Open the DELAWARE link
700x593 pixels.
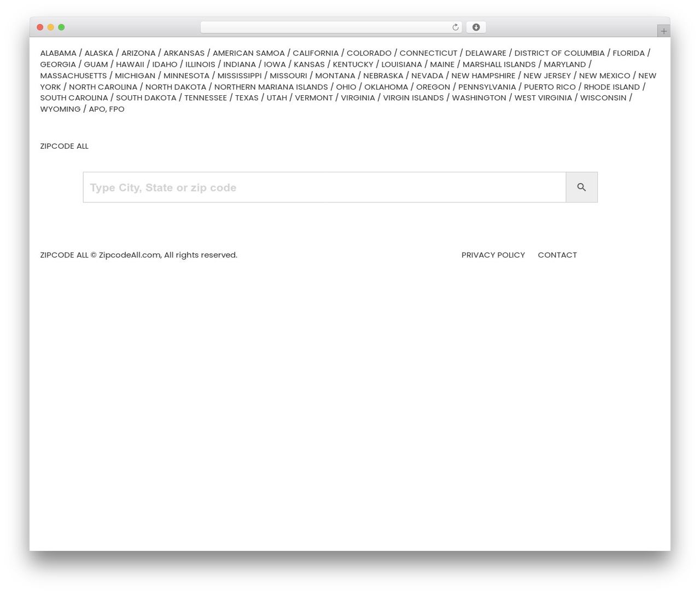coord(486,53)
